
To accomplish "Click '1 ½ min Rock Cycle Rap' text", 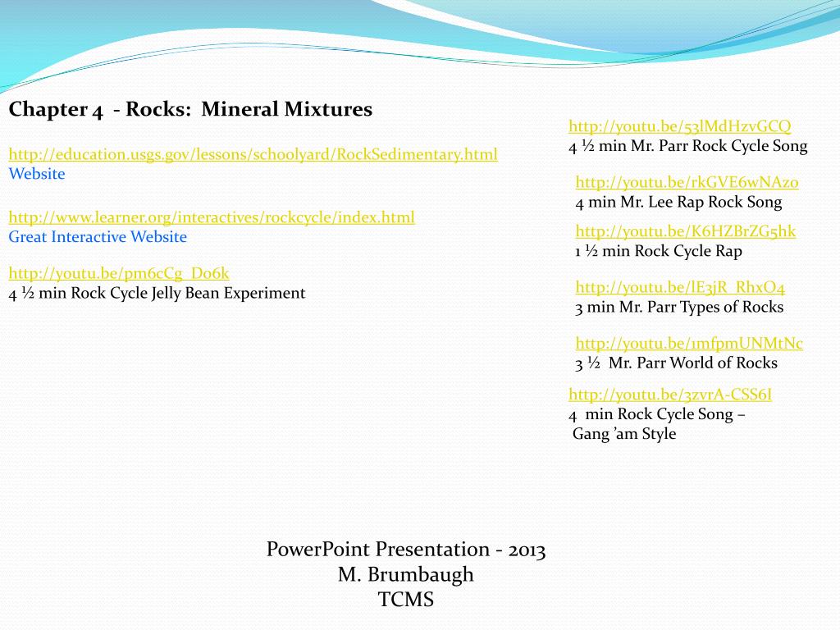I will pos(659,251).
